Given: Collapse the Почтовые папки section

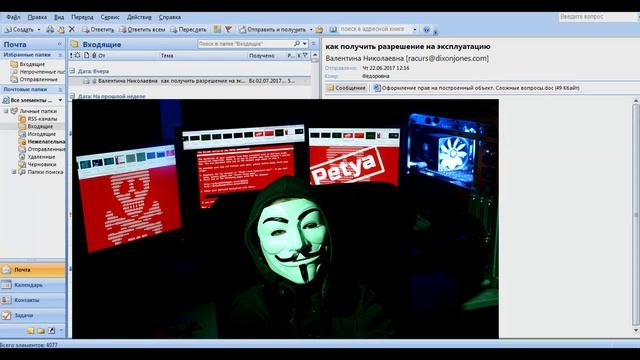Looking at the screenshot, I should 60,89.
